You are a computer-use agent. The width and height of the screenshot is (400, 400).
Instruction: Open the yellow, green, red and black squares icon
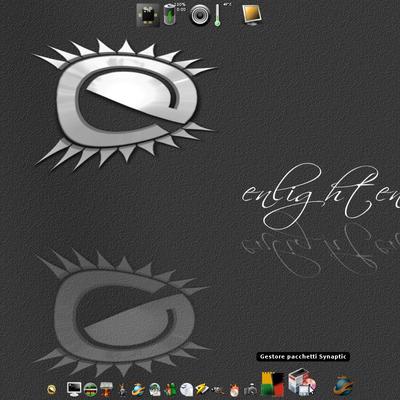273,384
